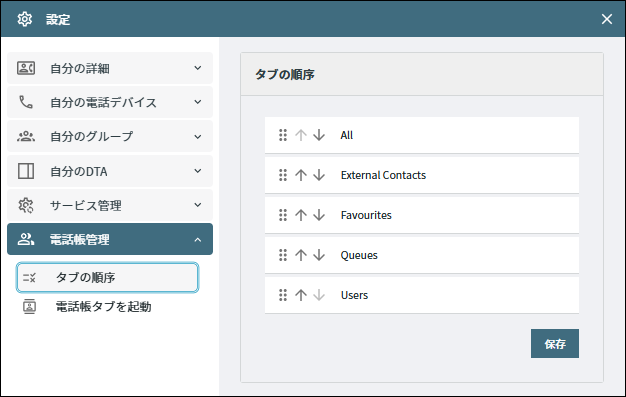Move All tab down with down arrow
Screen dimensions: 626x397
click(319, 135)
